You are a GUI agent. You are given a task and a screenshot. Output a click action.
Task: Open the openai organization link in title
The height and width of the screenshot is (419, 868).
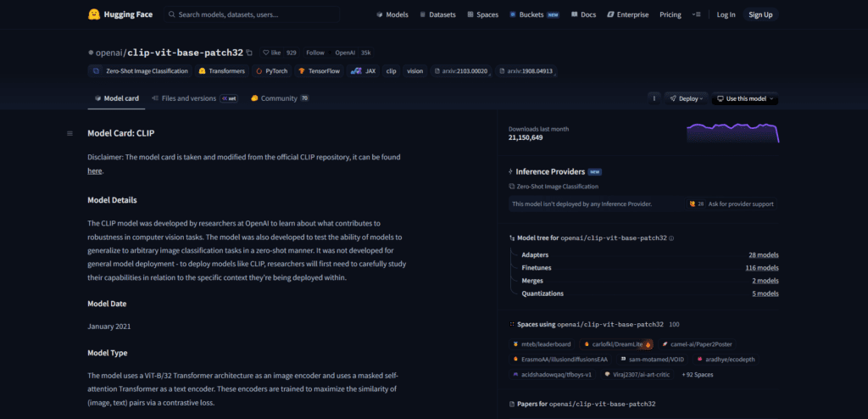click(109, 53)
